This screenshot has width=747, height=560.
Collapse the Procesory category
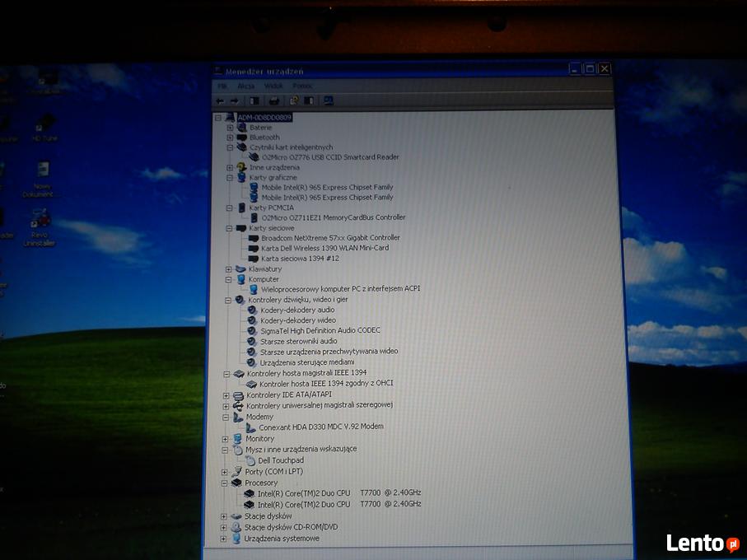point(224,483)
